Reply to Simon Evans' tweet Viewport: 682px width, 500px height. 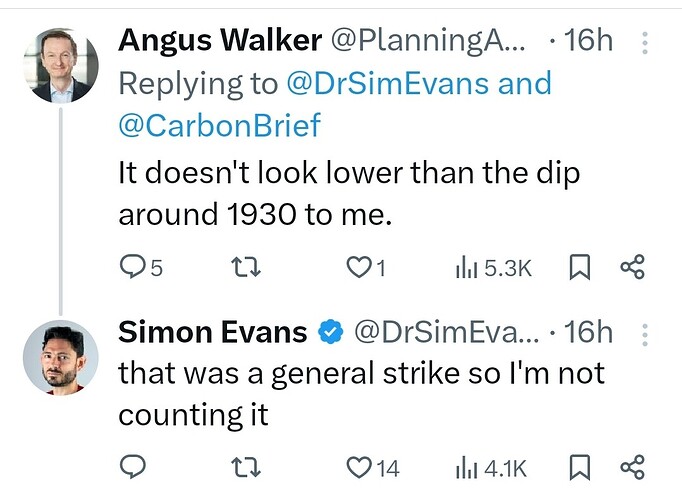[133, 467]
